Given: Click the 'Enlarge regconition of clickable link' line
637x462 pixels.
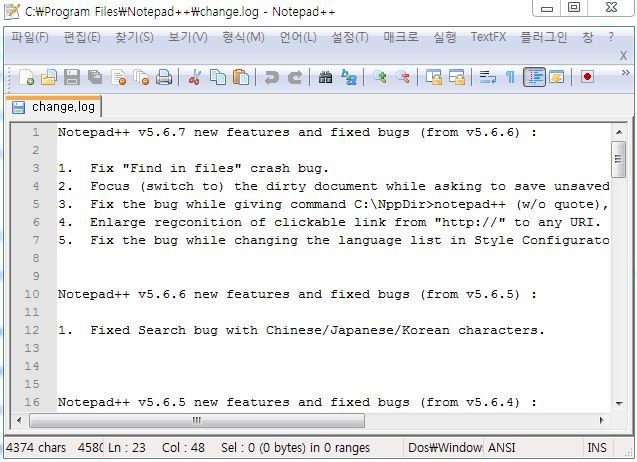Looking at the screenshot, I should point(345,222).
